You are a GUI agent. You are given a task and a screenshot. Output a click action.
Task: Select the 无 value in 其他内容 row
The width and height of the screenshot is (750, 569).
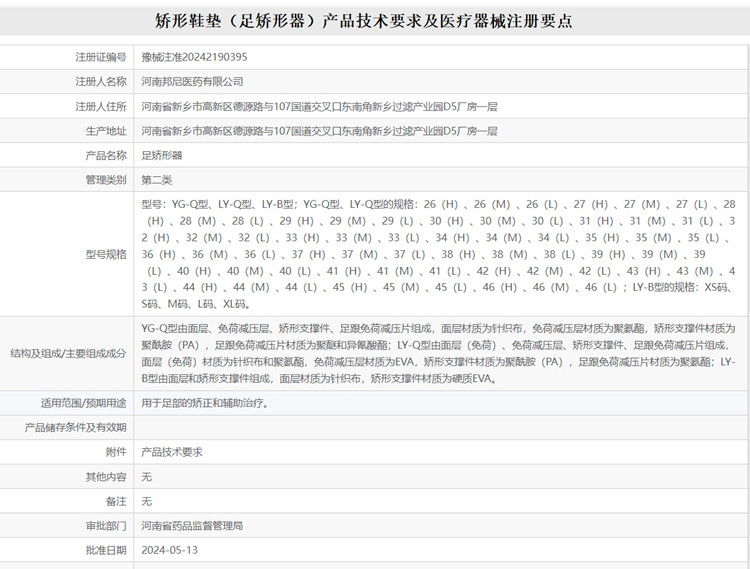coord(146,477)
